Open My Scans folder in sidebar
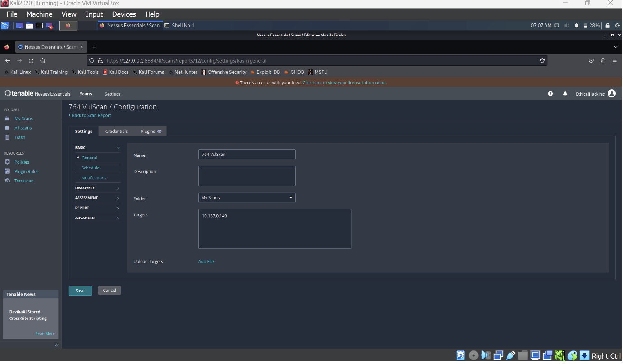 pyautogui.click(x=23, y=119)
